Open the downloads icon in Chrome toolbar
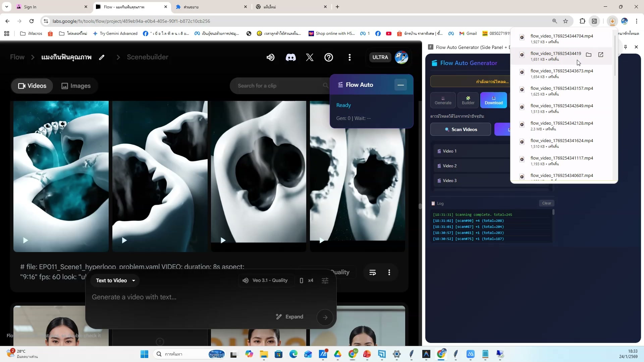Screen dimensions: 644x362 612,21
